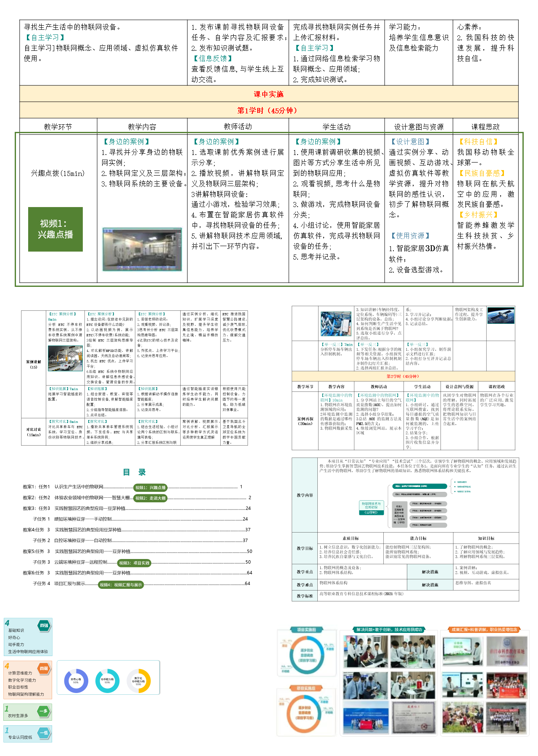
Task: Click the light blue 一低 hexagon badge
Action: (44, 733)
